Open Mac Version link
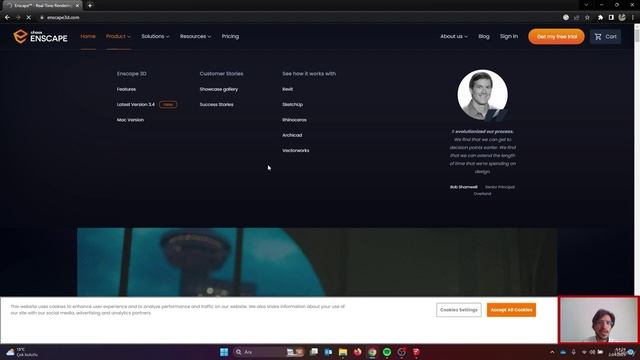This screenshot has height=360, width=640. pos(130,120)
